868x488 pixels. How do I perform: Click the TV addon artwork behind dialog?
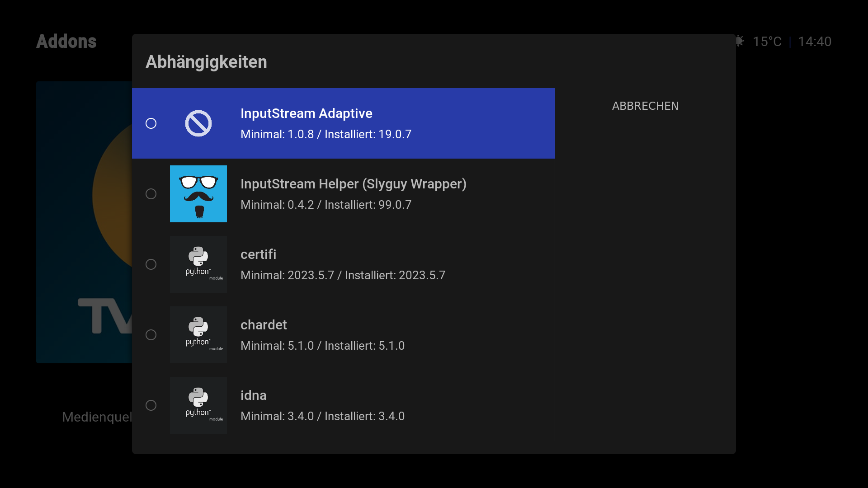coord(84,222)
